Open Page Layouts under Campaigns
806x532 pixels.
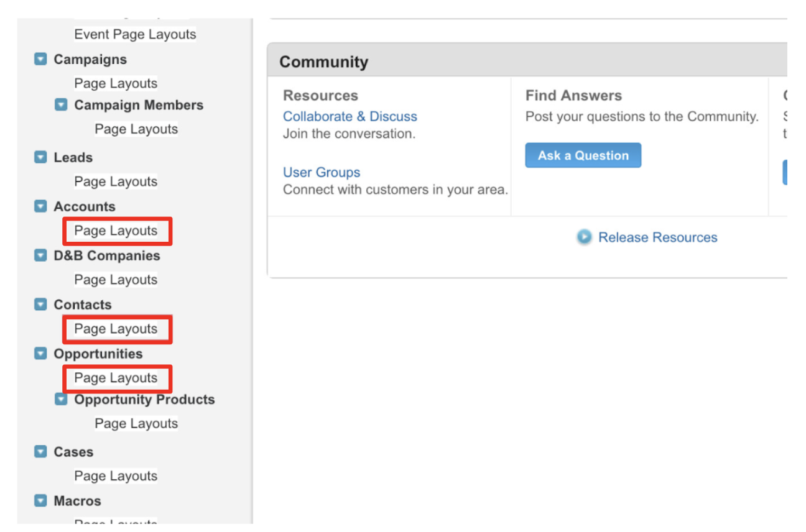coord(116,83)
